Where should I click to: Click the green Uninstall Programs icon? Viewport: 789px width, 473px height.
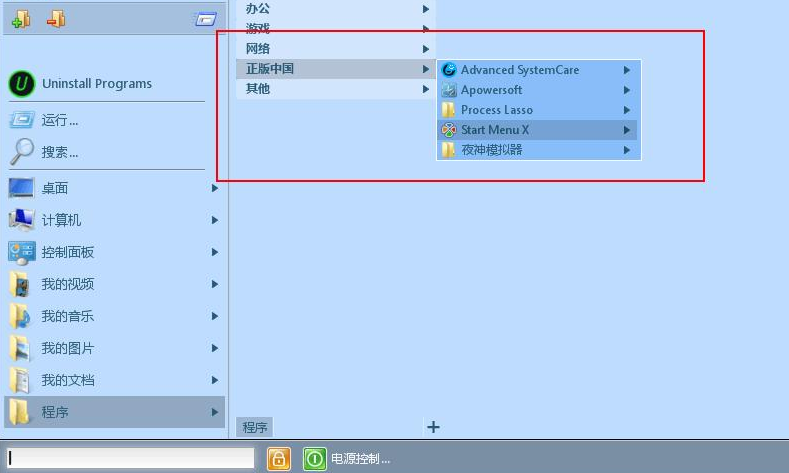[22, 84]
